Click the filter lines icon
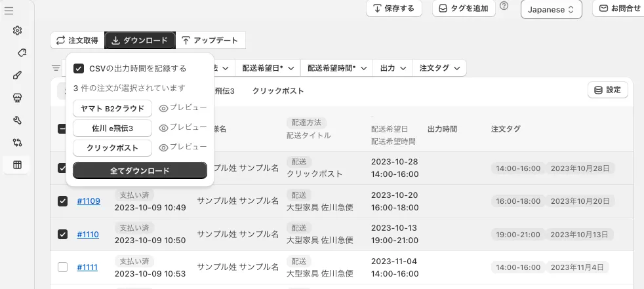The width and height of the screenshot is (644, 289). 56,67
